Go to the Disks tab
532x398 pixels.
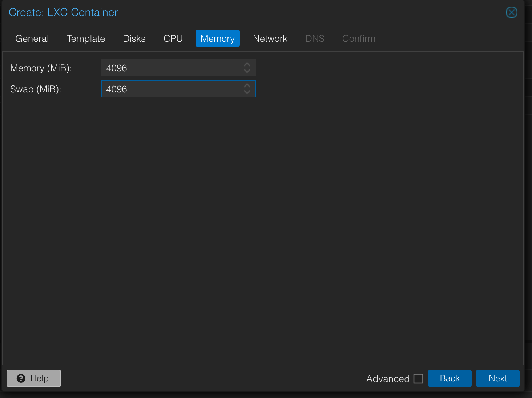134,39
